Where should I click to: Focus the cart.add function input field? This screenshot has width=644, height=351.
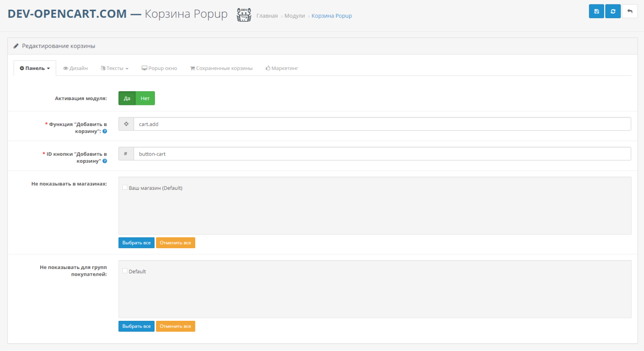click(382, 124)
